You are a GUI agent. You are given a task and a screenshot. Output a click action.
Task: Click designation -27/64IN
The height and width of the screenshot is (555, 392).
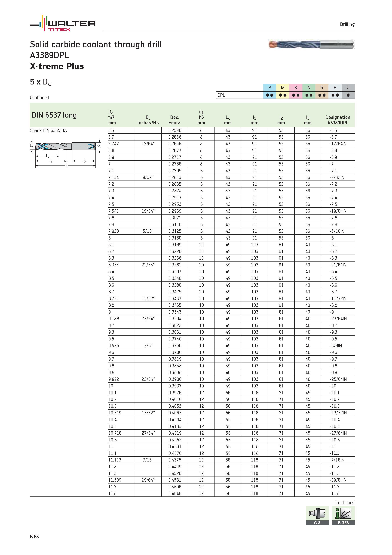click(338, 433)
